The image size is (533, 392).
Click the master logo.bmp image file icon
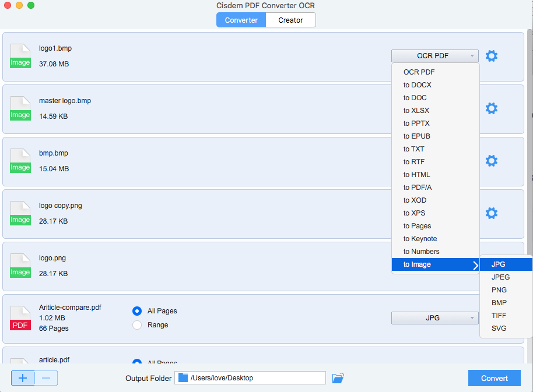pyautogui.click(x=20, y=108)
